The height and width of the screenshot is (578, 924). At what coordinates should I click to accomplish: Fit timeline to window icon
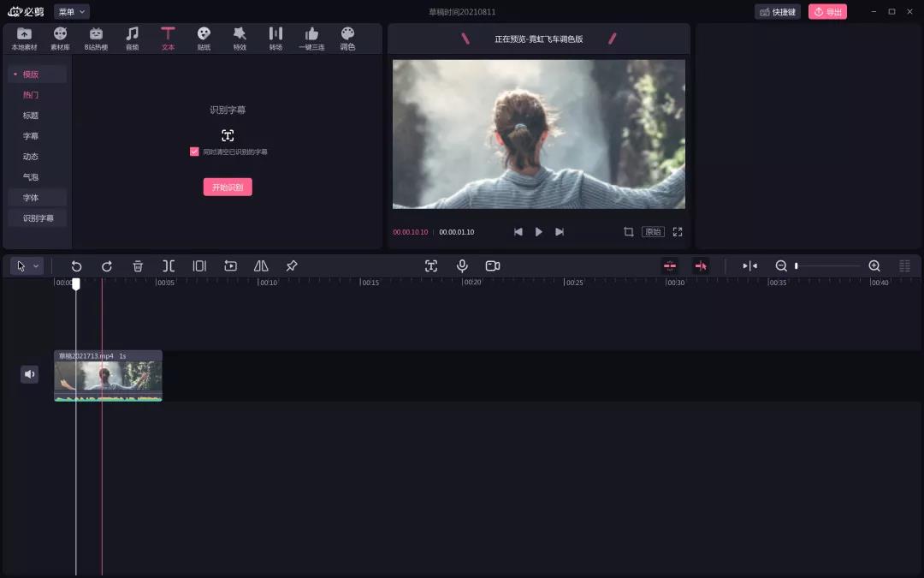tap(749, 266)
